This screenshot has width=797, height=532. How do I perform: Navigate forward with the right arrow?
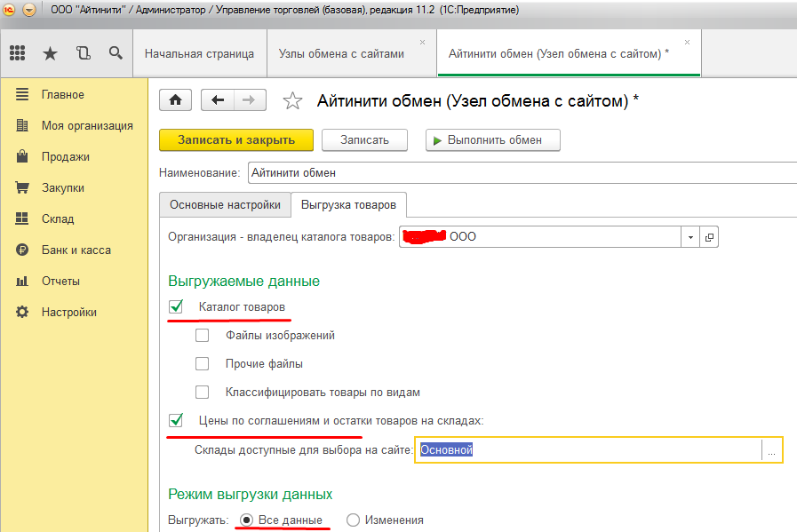tap(250, 99)
